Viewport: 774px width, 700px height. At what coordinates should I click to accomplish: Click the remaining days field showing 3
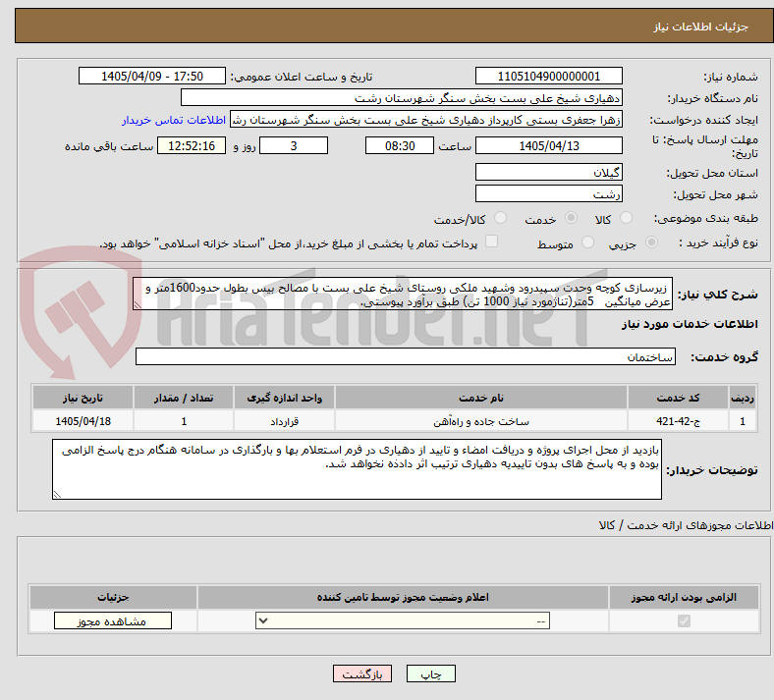[x=294, y=145]
